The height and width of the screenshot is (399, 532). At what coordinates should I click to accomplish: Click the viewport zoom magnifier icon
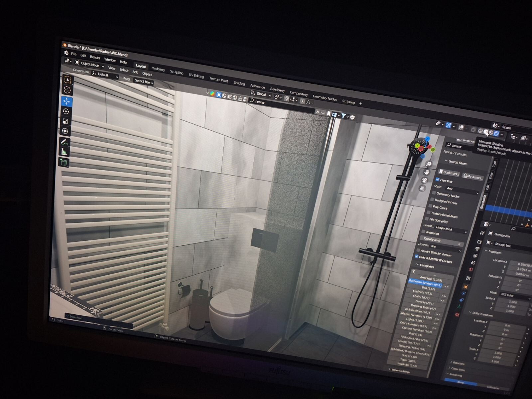(429, 164)
